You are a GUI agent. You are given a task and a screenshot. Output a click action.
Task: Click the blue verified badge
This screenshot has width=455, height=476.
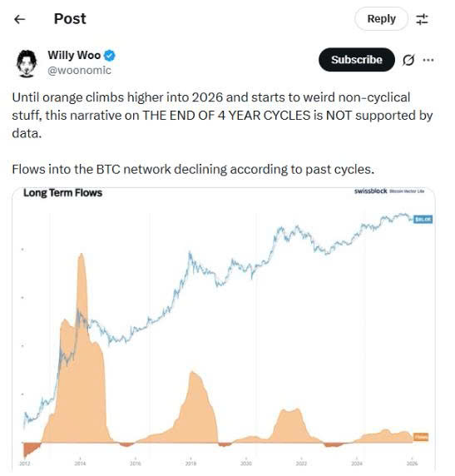(x=110, y=56)
